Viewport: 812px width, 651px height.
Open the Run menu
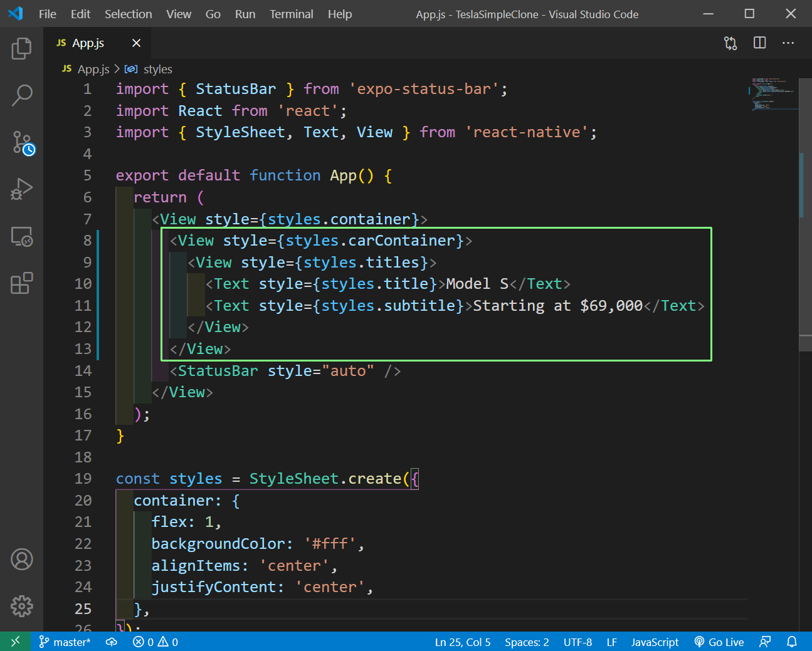245,14
